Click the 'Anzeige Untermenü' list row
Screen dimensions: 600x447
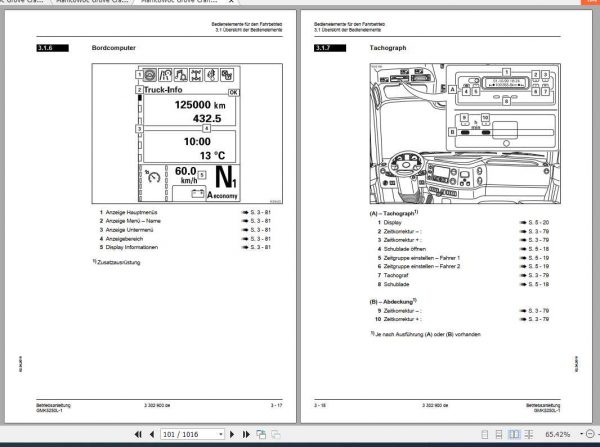click(x=185, y=230)
